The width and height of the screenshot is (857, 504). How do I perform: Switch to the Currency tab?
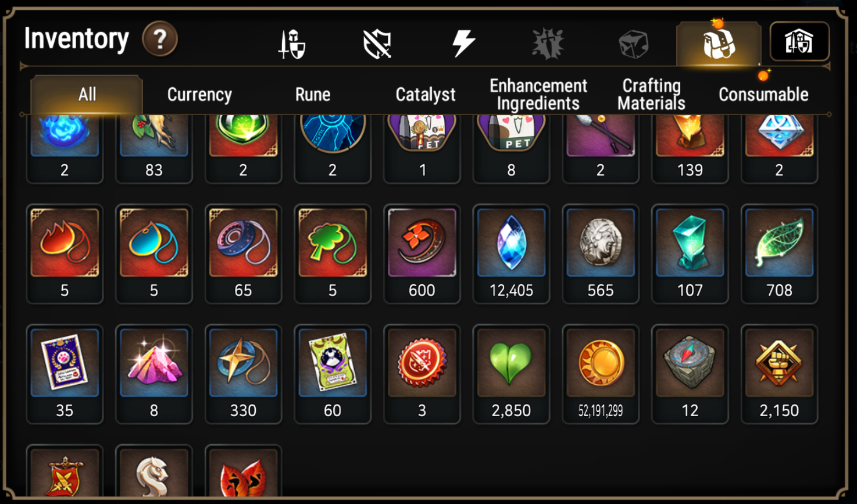click(199, 94)
